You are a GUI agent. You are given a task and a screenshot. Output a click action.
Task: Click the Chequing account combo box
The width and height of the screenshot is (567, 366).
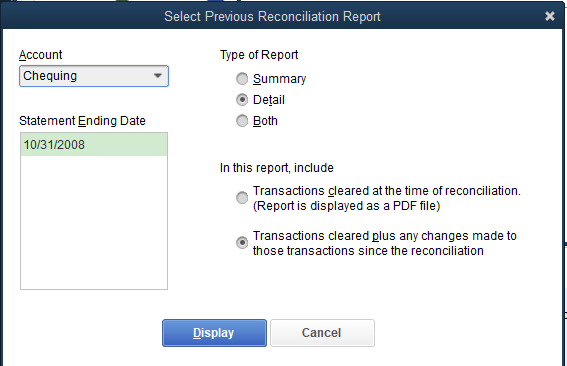94,76
